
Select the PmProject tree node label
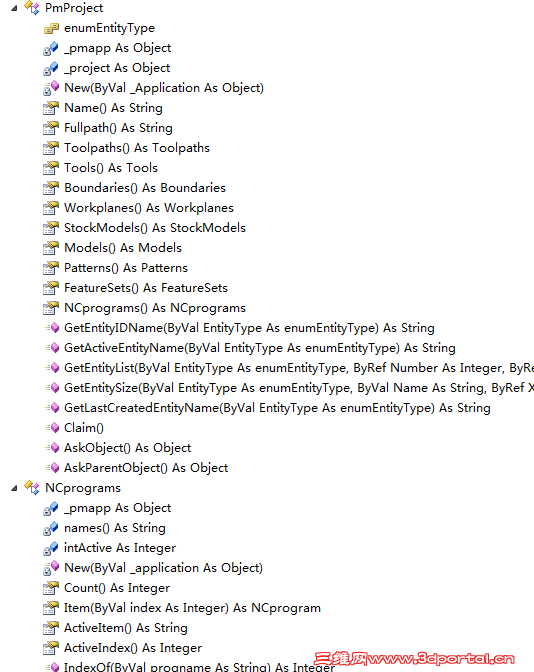tap(74, 8)
